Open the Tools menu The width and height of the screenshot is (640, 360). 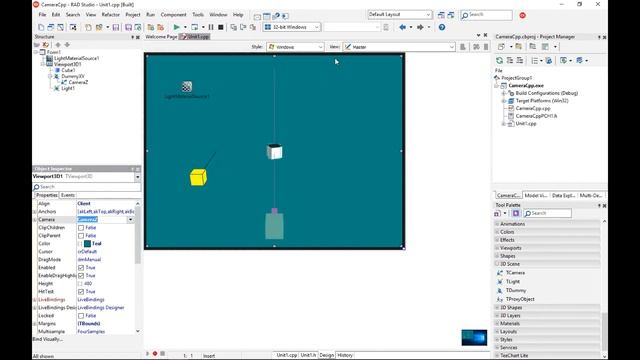click(198, 15)
